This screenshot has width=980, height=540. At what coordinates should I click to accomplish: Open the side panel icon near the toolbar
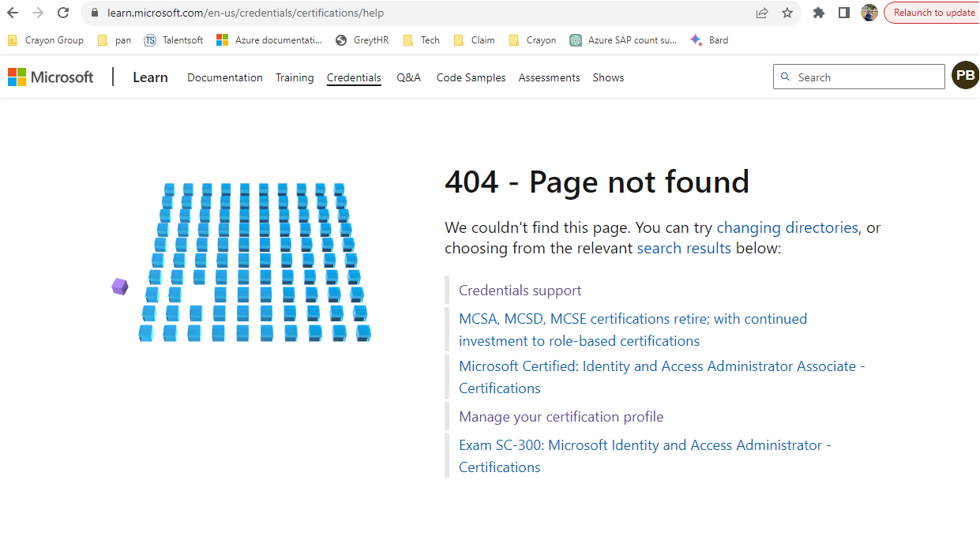tap(843, 13)
